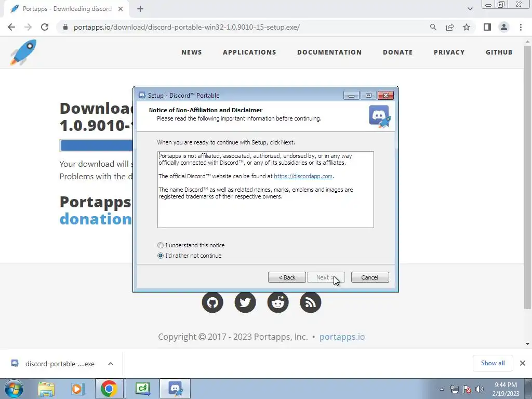Open downloaded discord-portable exe file

click(x=54, y=364)
